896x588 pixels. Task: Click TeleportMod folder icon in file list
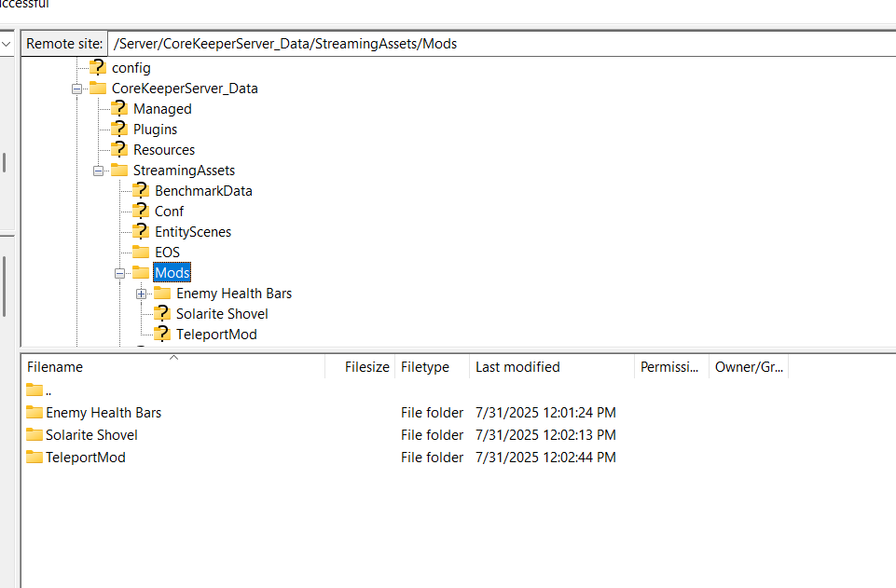point(34,457)
